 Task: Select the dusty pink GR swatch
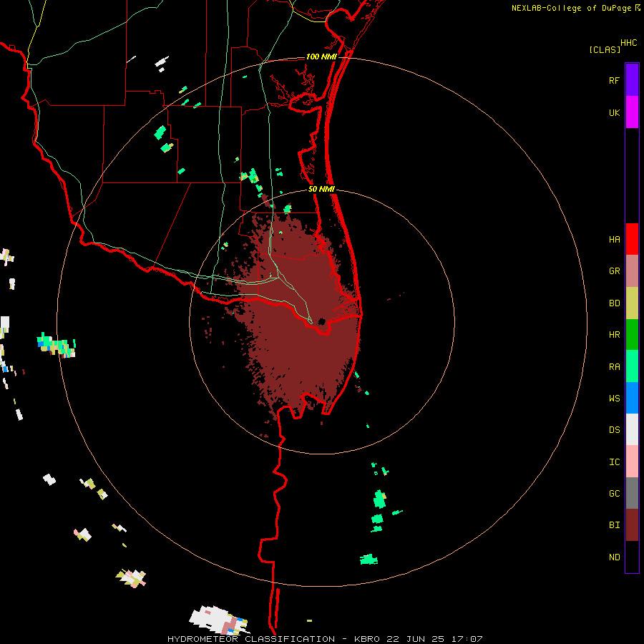632,271
